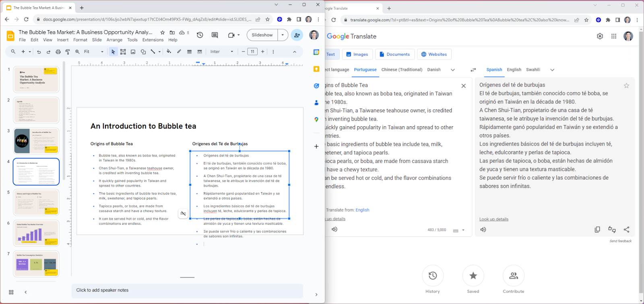Select Danish as source language
644x304 pixels.
click(434, 70)
